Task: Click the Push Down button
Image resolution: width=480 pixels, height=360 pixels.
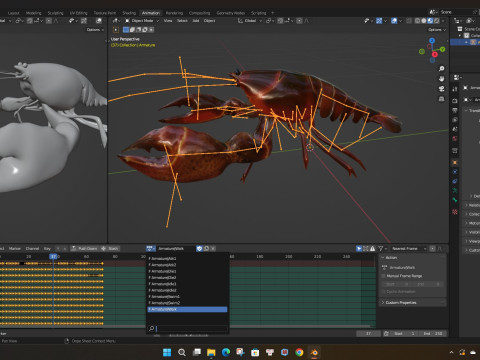Action: [85, 249]
